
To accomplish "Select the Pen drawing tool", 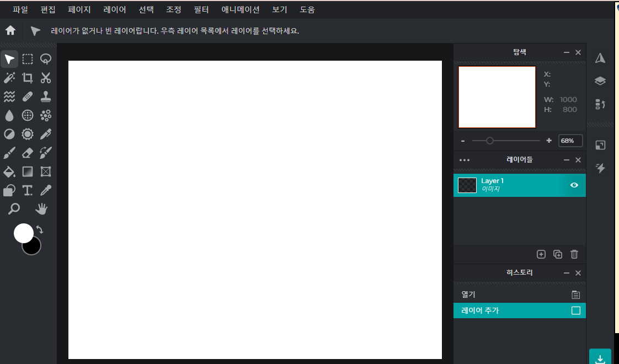I will (46, 134).
